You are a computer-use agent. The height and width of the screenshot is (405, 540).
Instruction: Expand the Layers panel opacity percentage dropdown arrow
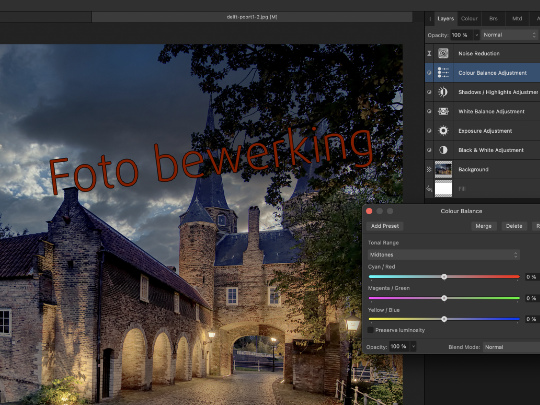(x=477, y=35)
